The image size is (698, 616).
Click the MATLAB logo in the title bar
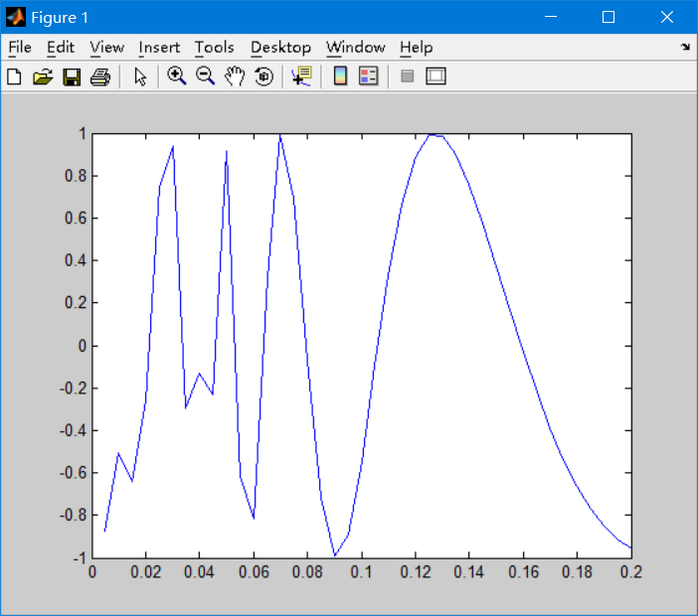[x=16, y=17]
